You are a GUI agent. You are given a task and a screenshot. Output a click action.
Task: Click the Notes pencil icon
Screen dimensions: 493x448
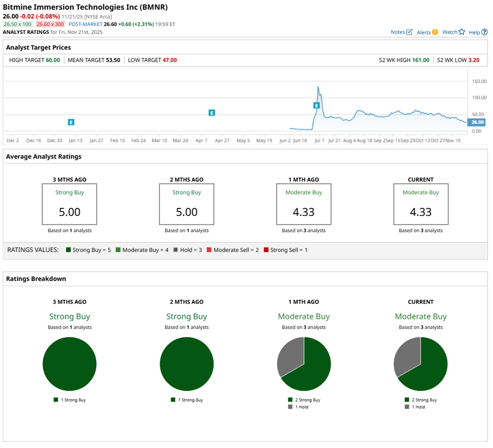[409, 32]
